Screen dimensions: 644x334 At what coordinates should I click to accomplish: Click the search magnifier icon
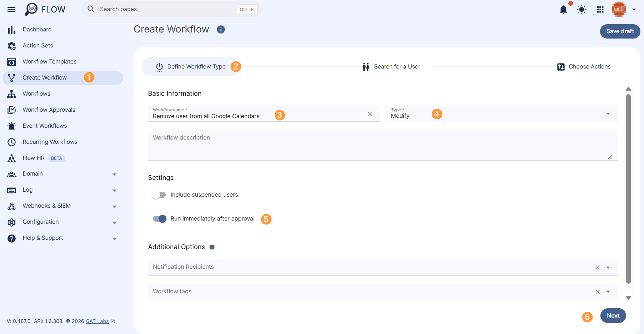point(91,9)
